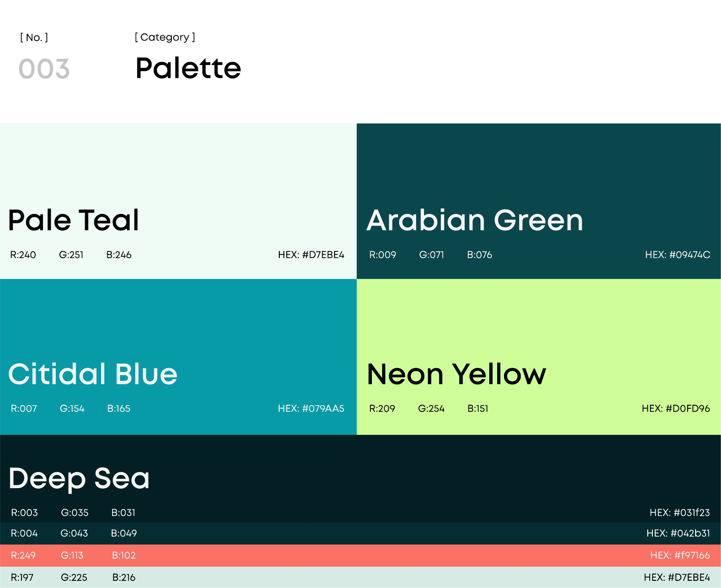
Task: Click the HEX #09474C label
Action: (x=677, y=255)
